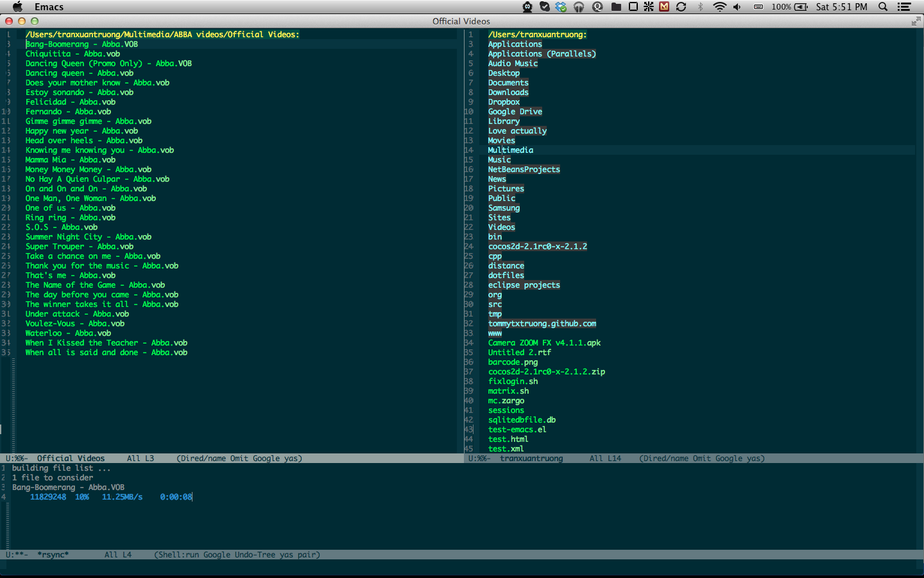Select Voulez-Vous - Abba.vob file
Screen dimensions: 924x578
(x=75, y=324)
